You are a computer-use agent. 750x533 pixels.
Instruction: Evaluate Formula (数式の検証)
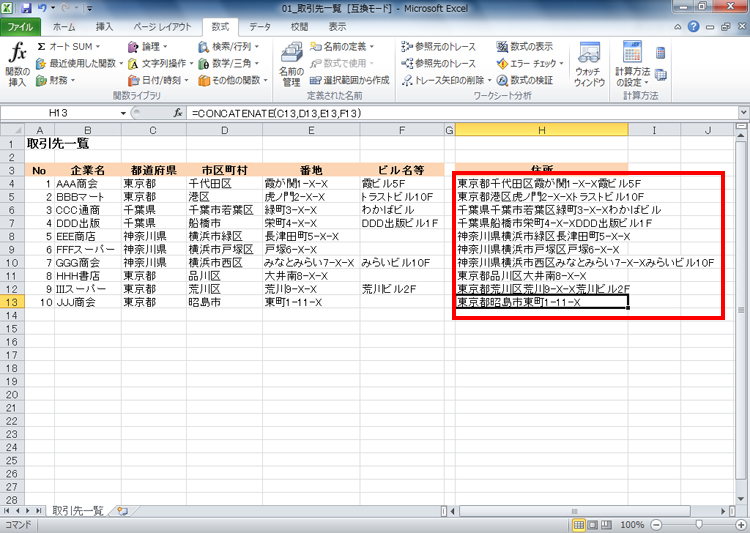click(x=525, y=80)
